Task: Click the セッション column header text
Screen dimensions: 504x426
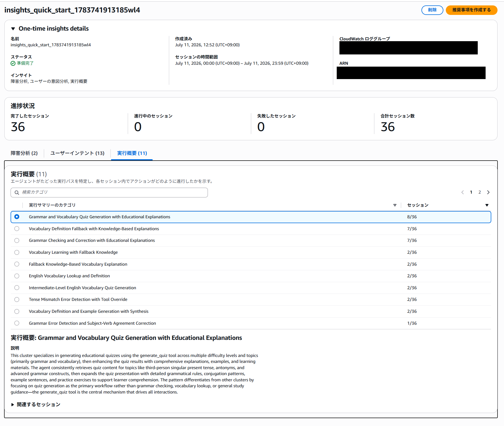Action: pyautogui.click(x=418, y=205)
